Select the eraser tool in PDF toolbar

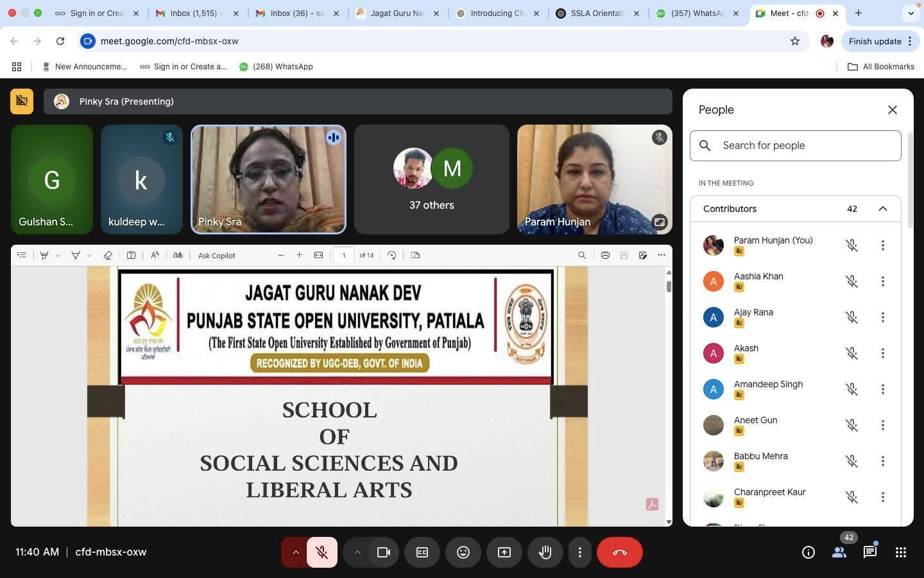click(x=108, y=255)
